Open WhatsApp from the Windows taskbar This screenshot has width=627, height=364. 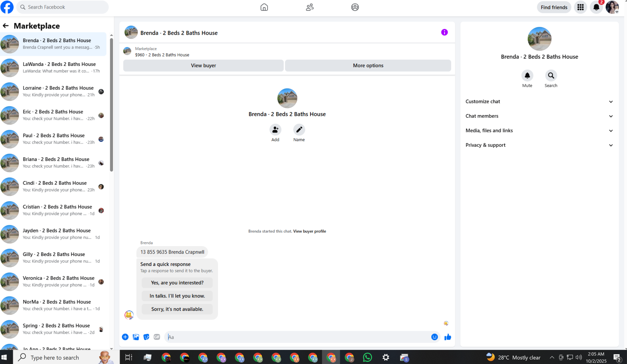[367, 357]
